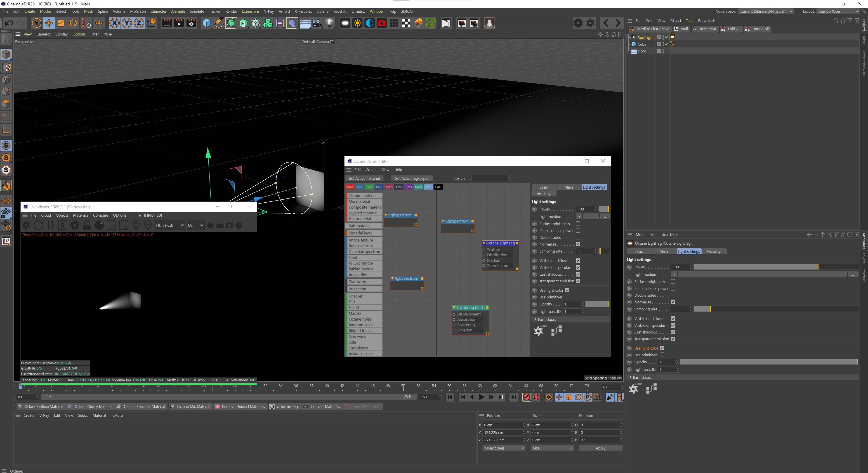Click Get Active material button
The height and width of the screenshot is (473, 868).
[x=363, y=178]
